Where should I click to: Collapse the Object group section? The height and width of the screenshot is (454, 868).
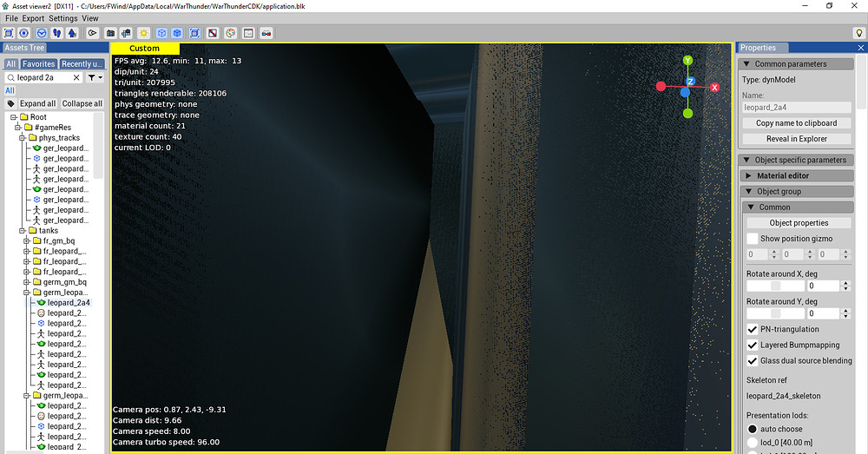796,191
